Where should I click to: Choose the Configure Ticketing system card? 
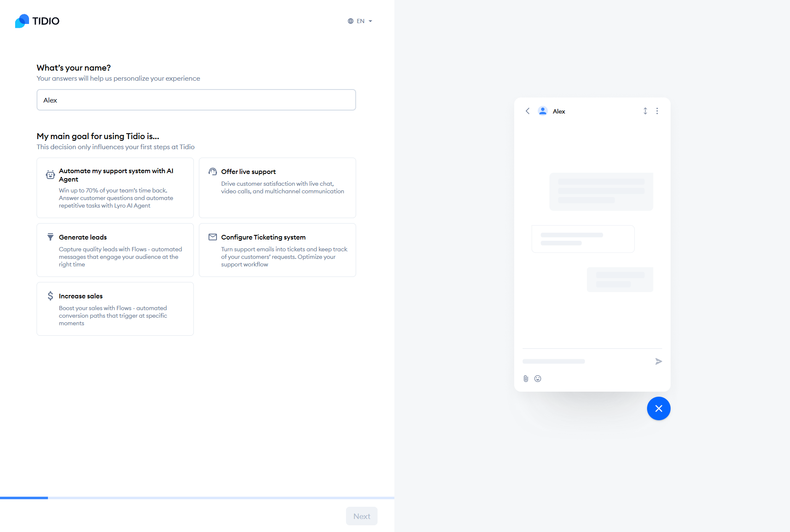pos(277,250)
